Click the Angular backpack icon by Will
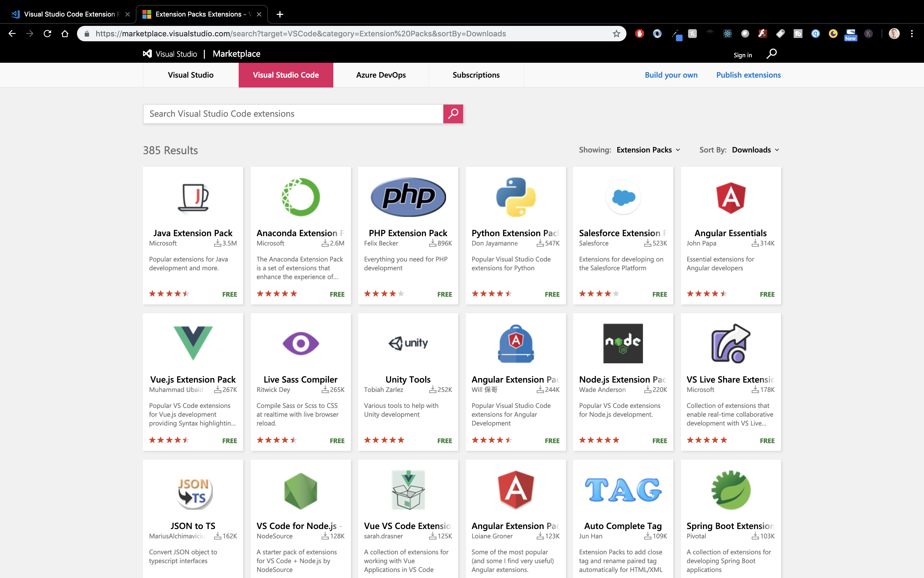924x578 pixels. coord(516,343)
